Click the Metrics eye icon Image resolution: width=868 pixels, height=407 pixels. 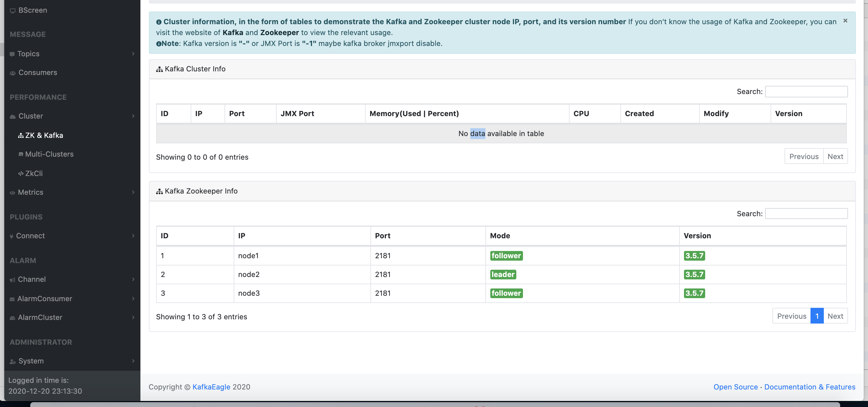coord(12,192)
